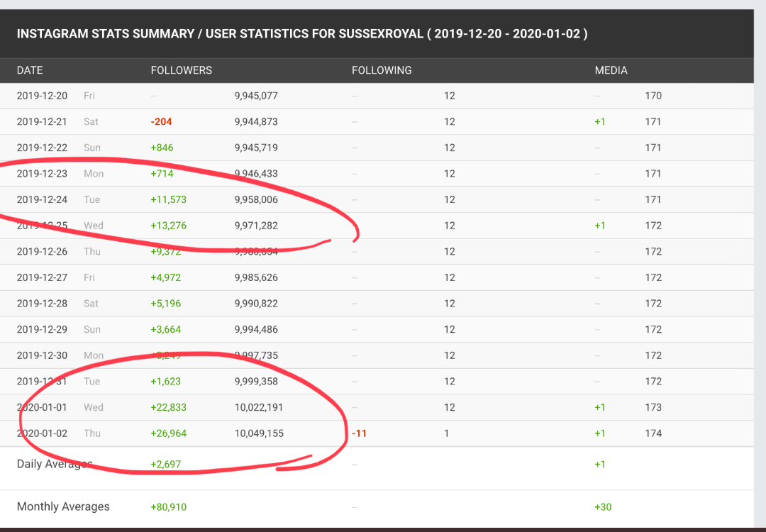The image size is (766, 532).
Task: Click the DATE column header
Action: pos(30,70)
